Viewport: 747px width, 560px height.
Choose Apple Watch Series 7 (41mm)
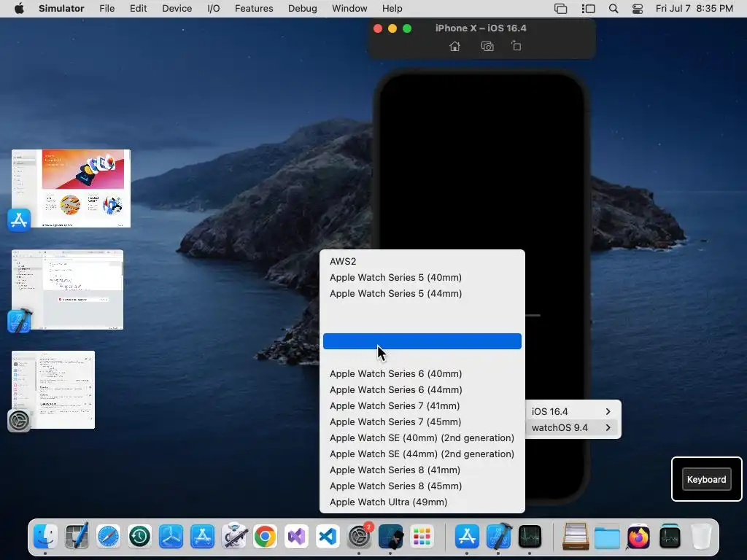coord(422,405)
